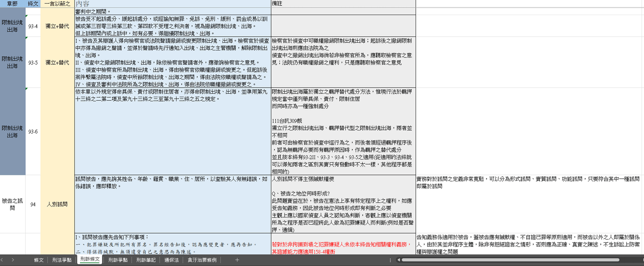Select the 一言以蔽之 header cell
Viewport: 644px width, 266px height.
57,4
